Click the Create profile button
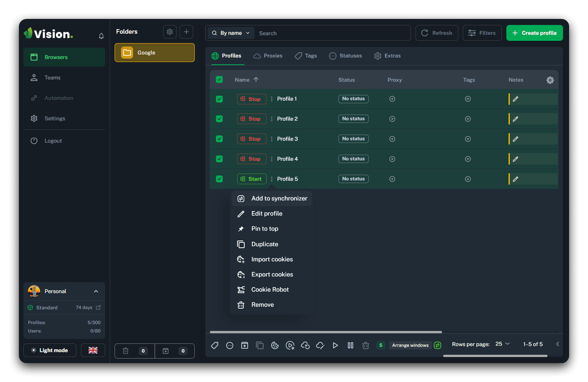588x382 pixels. (x=534, y=33)
